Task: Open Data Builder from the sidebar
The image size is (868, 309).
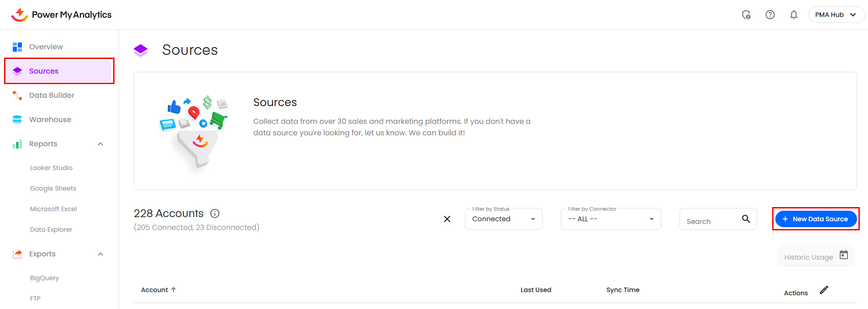Action: 52,95
